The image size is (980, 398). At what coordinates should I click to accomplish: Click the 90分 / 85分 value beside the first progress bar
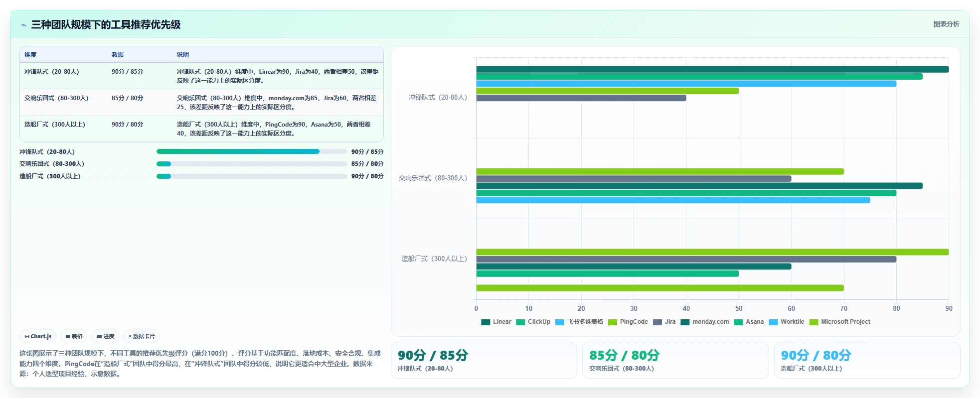[x=367, y=152]
